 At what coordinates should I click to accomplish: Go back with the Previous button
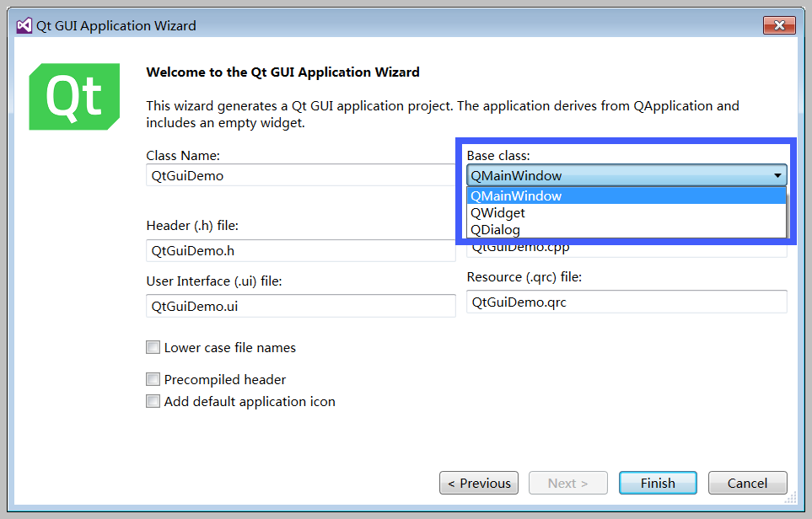pyautogui.click(x=478, y=483)
